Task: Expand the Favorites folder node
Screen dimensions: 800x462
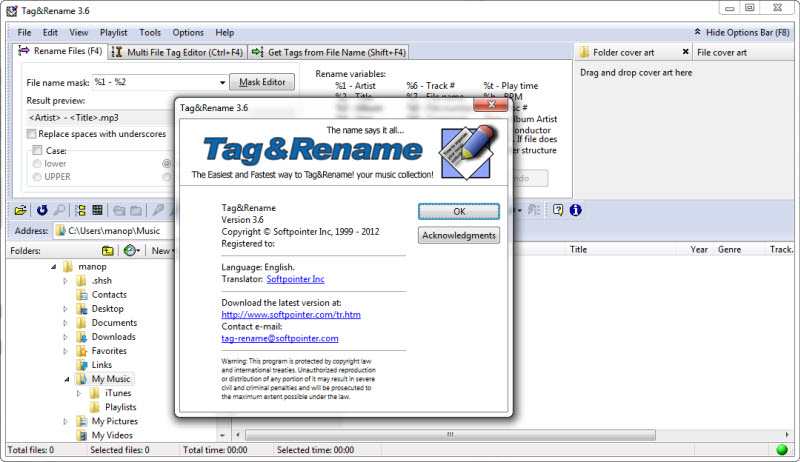Action: (65, 351)
